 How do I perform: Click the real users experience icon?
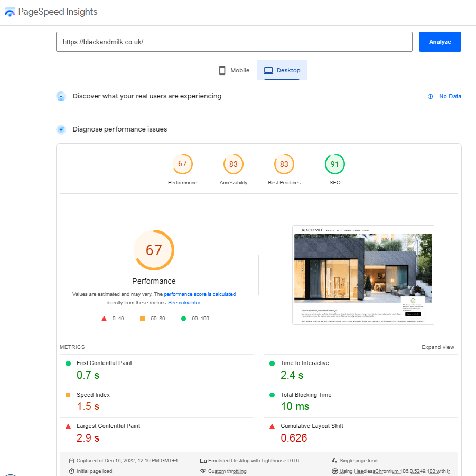(61, 96)
